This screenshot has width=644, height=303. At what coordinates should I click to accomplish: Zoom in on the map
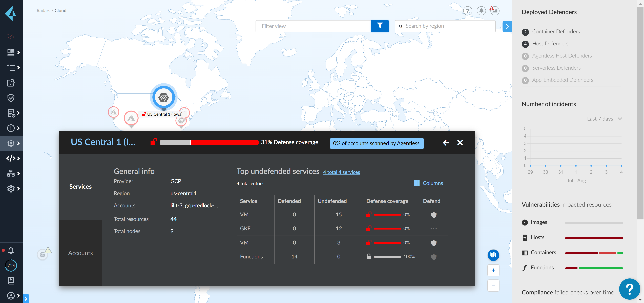pyautogui.click(x=493, y=270)
